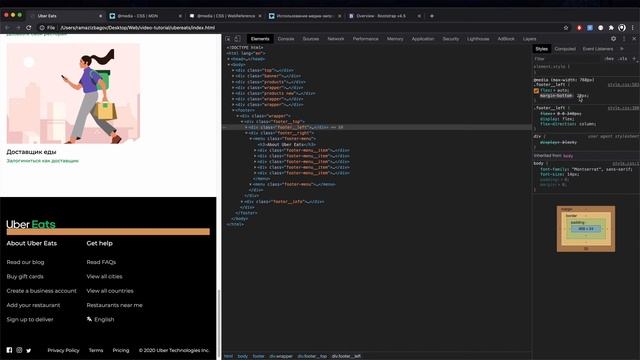Viewport: 640px width, 360px height.
Task: Activate the inspect element picker icon
Action: point(228,39)
